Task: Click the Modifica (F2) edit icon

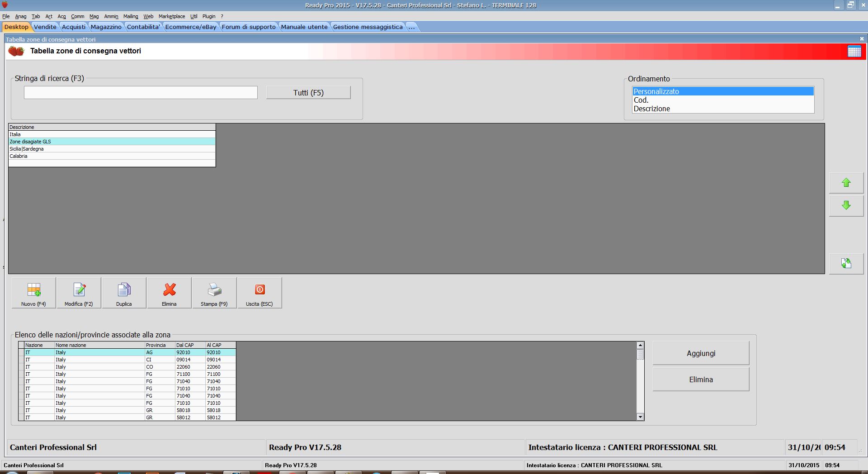Action: click(x=79, y=293)
